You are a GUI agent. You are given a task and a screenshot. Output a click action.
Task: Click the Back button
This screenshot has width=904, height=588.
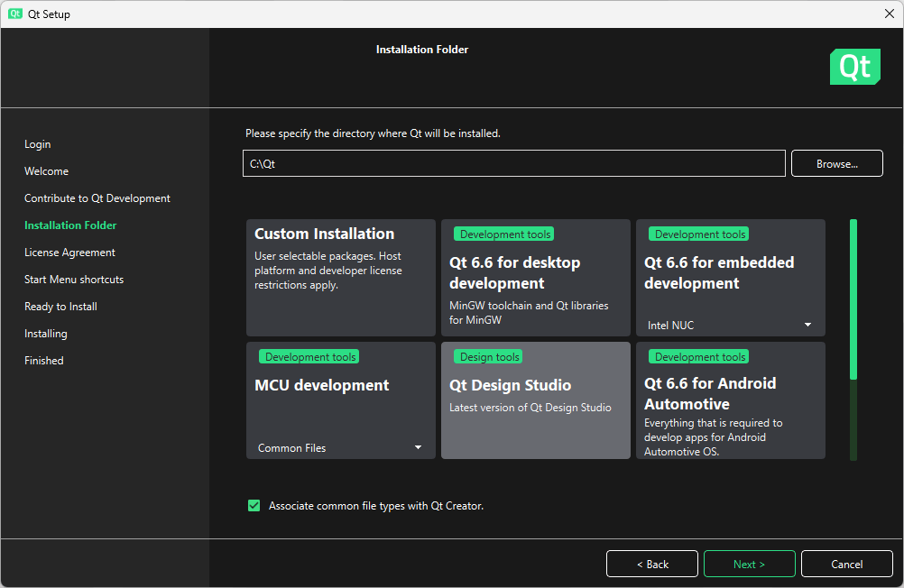click(651, 564)
